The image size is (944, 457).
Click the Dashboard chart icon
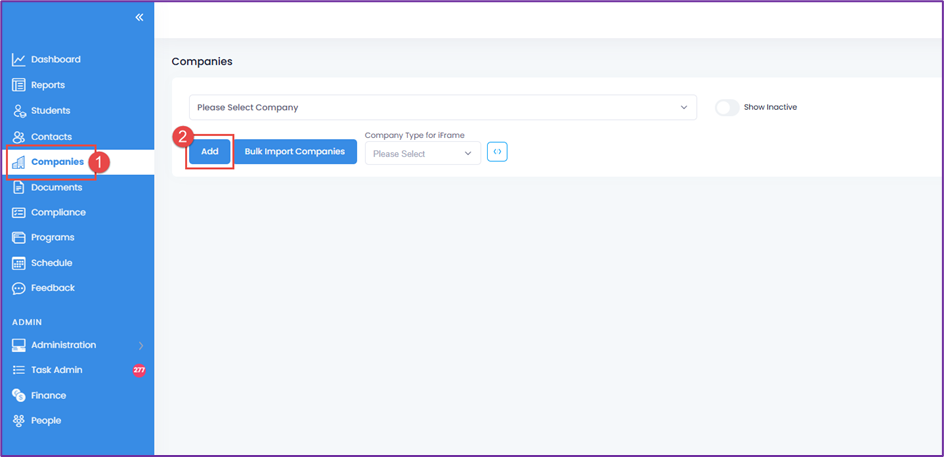pyautogui.click(x=19, y=60)
